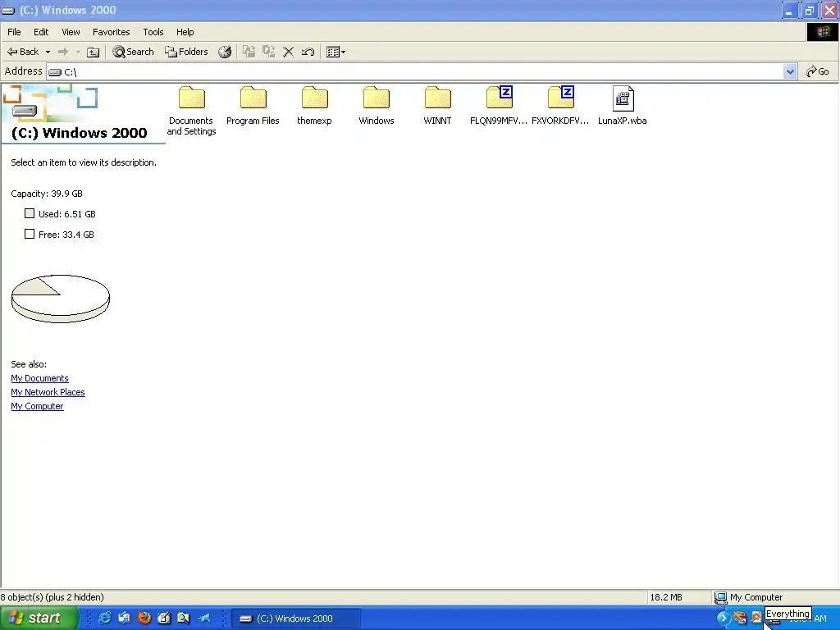This screenshot has height=630, width=840.
Task: Open the File menu
Action: click(x=15, y=32)
